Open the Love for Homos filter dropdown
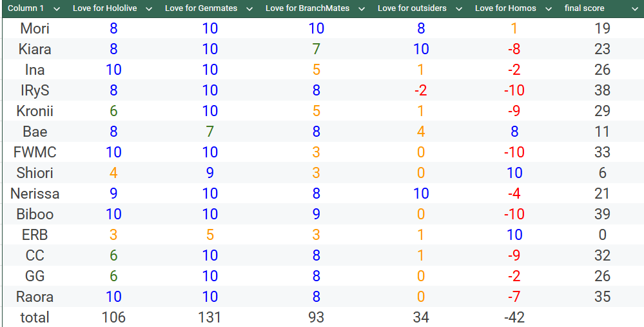644x327 pixels. coord(549,8)
